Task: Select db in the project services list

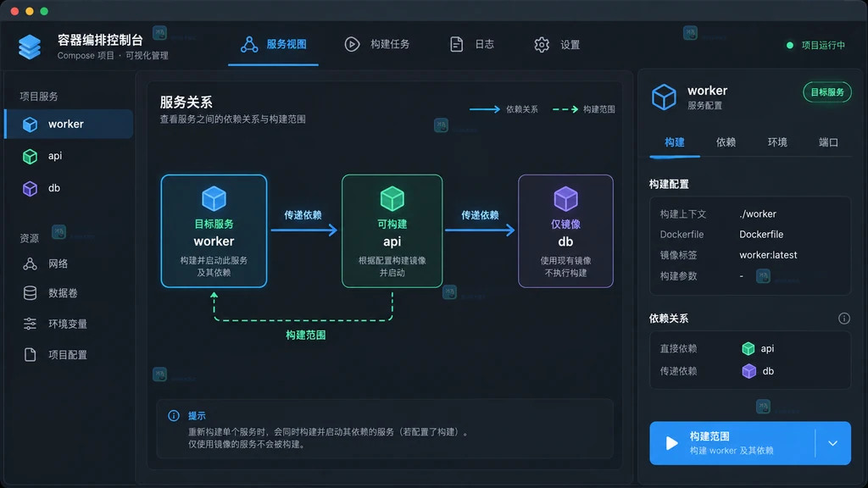Action: click(69, 188)
